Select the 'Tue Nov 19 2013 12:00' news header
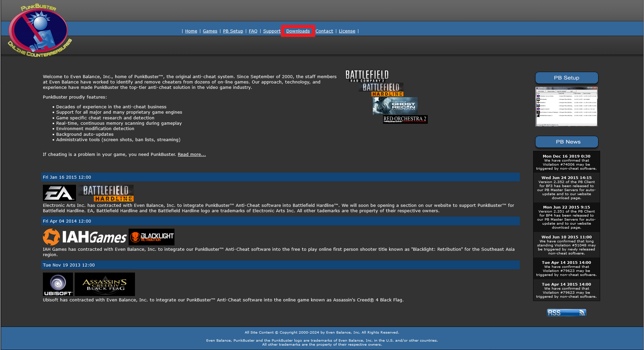The width and height of the screenshot is (644, 350). 281,265
